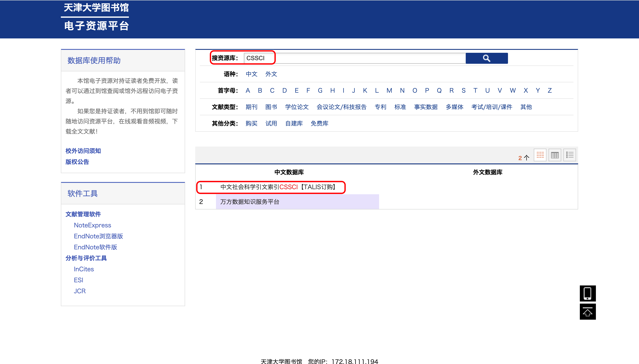Viewport: 639px width, 364px height.
Task: Switch to the table view icon
Action: click(555, 155)
